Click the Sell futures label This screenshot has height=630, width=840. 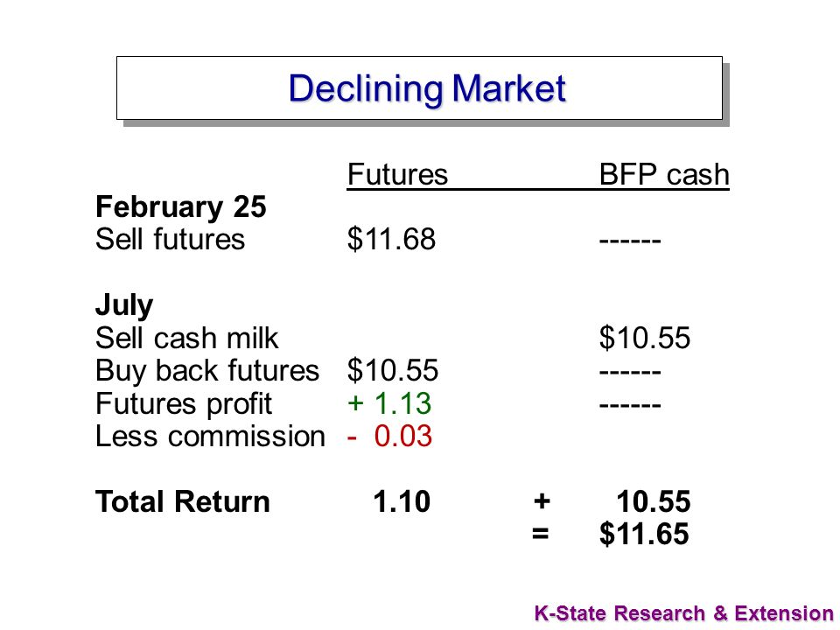pyautogui.click(x=170, y=239)
